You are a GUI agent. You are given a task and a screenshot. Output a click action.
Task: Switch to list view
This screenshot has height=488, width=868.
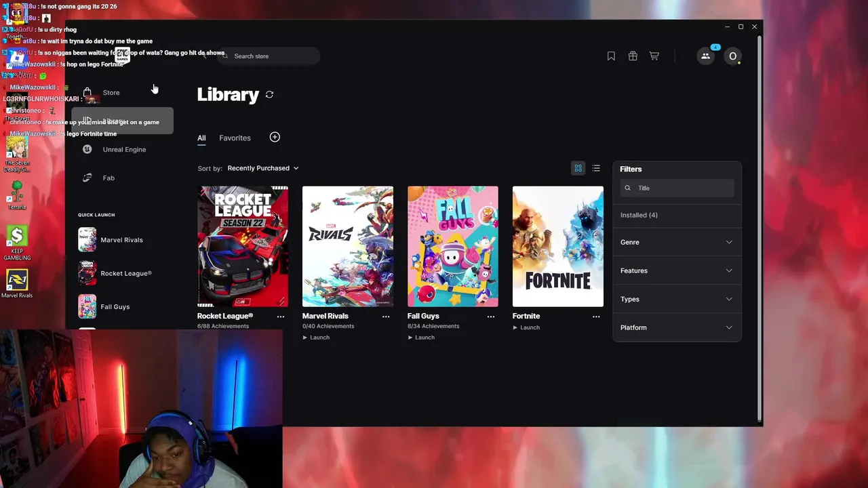tap(596, 168)
